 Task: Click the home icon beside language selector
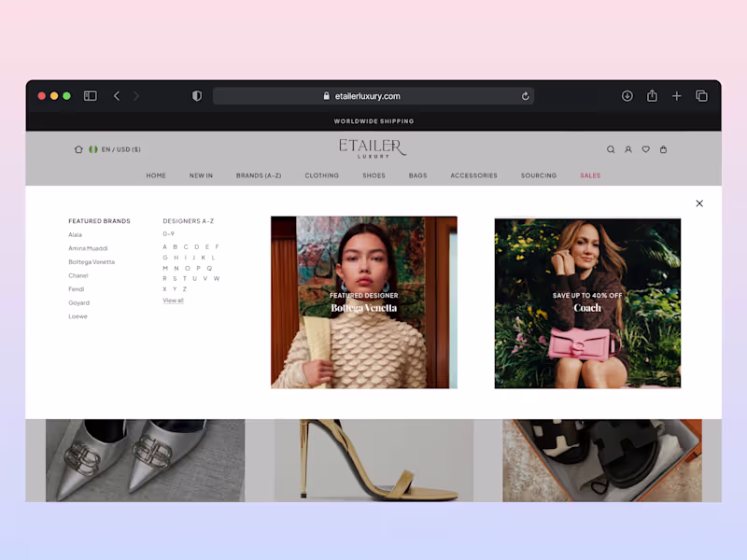coord(78,149)
